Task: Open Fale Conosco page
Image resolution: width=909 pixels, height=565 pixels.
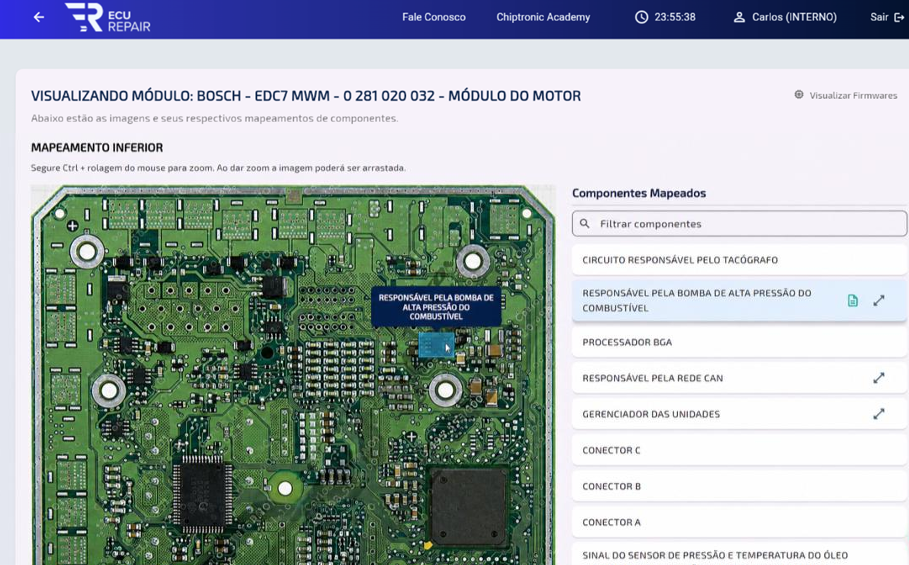Action: (434, 17)
